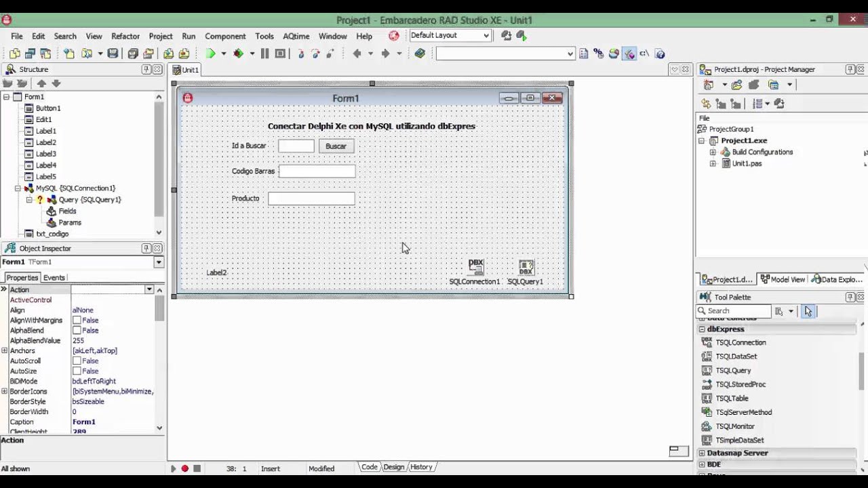This screenshot has width=868, height=488.
Task: Open the Refactor menu
Action: point(125,36)
